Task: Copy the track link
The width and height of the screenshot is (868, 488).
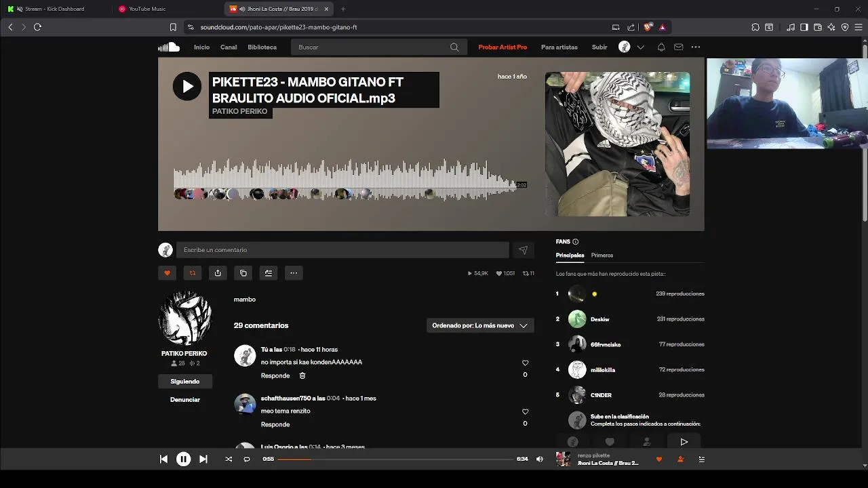Action: click(x=243, y=273)
